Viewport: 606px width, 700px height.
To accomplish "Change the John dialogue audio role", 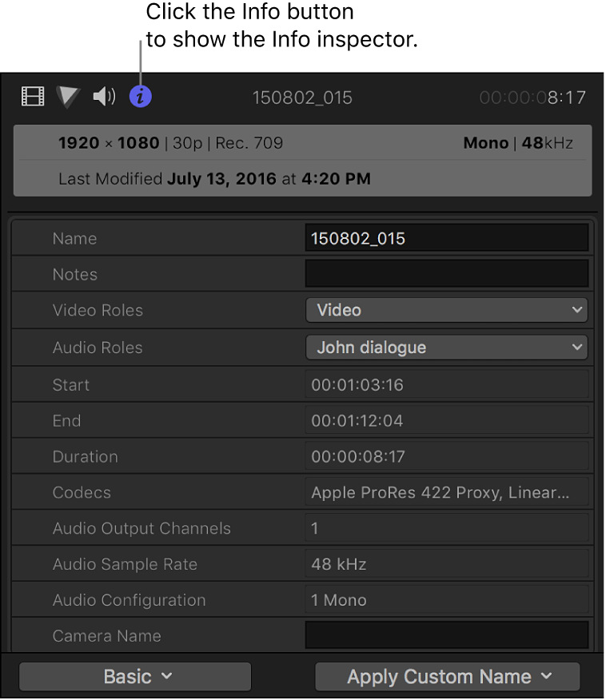I will (446, 347).
